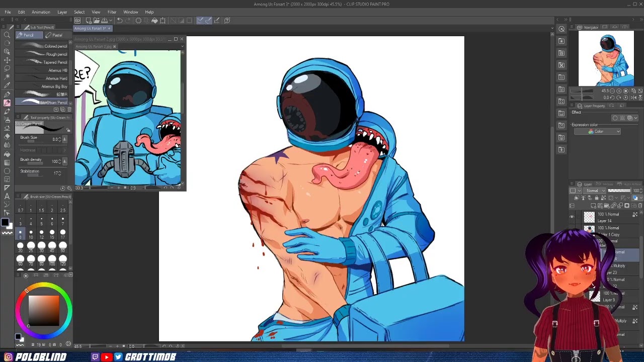
Task: Click the Save icon in the command bar
Action: (104, 21)
